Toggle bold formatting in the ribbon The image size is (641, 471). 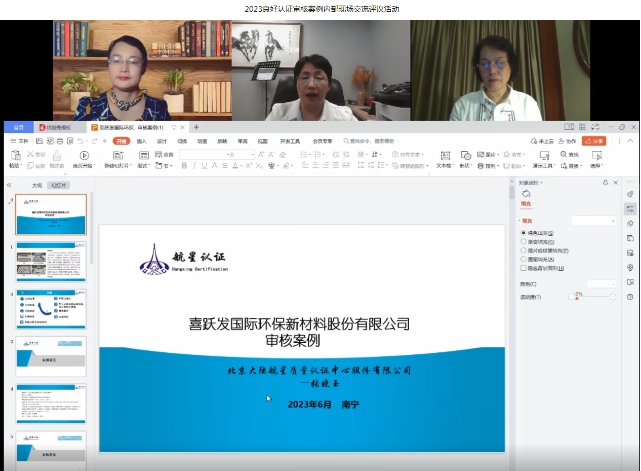click(183, 166)
